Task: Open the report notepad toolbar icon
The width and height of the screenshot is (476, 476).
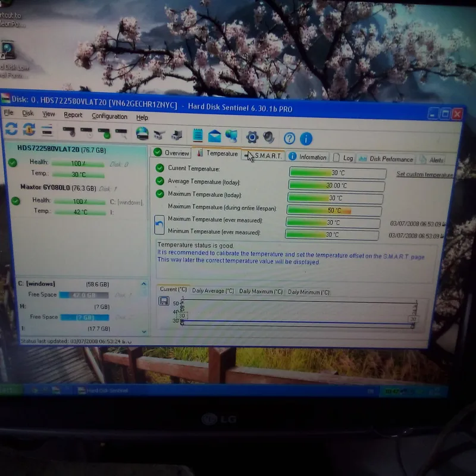Action: point(198,135)
